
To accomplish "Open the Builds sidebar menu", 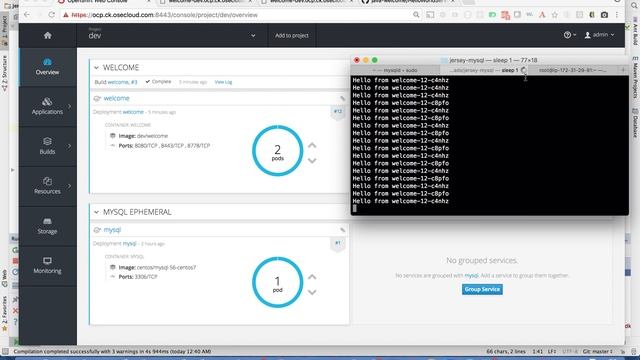I will coord(47,147).
